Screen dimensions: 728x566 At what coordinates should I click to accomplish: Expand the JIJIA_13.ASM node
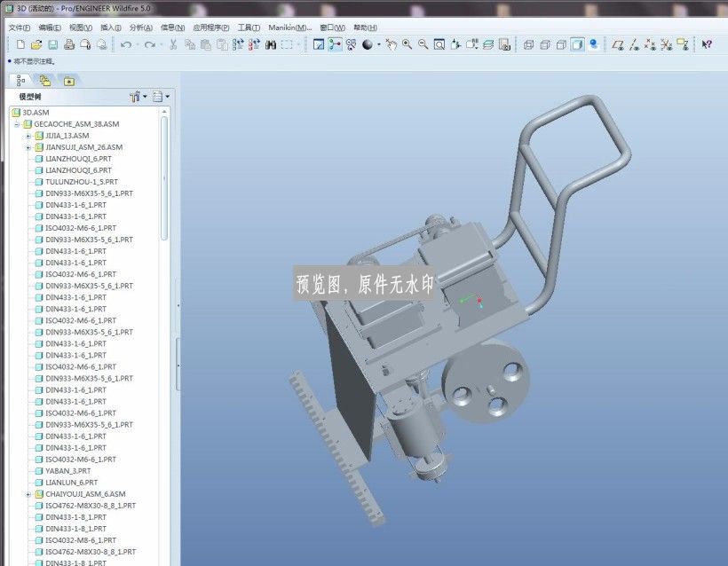click(28, 136)
